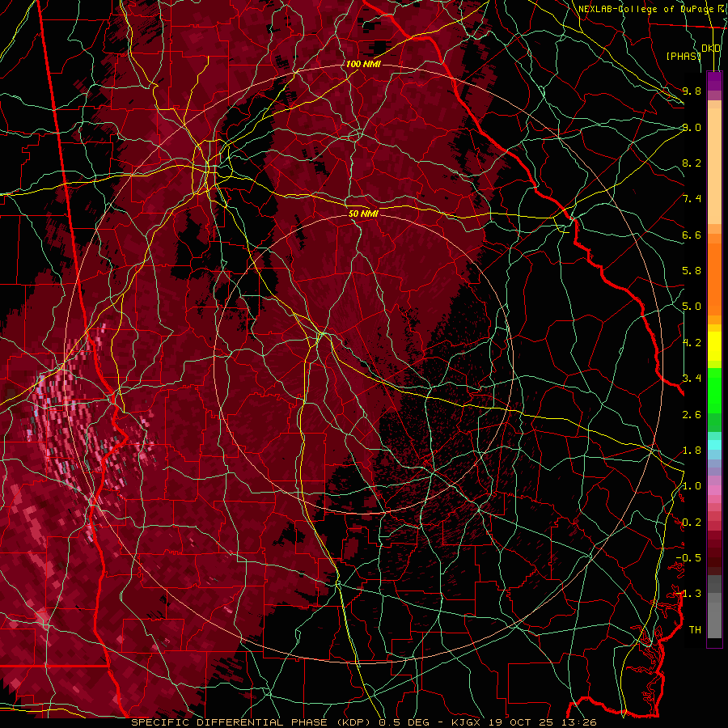Click the 'NEXLAB-College of DuPage' credit text
Screen dimensions: 728x728
[646, 9]
